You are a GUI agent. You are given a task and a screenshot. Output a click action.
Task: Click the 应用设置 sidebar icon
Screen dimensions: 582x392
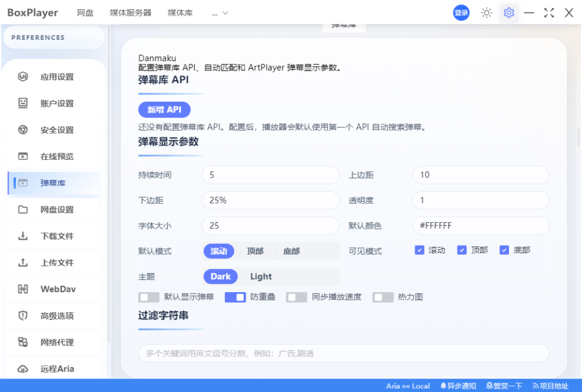[23, 77]
